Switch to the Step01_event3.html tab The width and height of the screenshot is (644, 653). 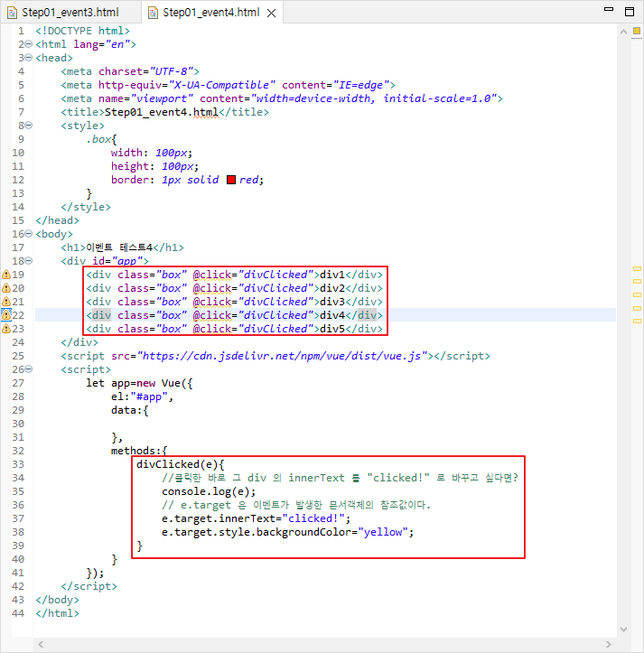click(70, 13)
